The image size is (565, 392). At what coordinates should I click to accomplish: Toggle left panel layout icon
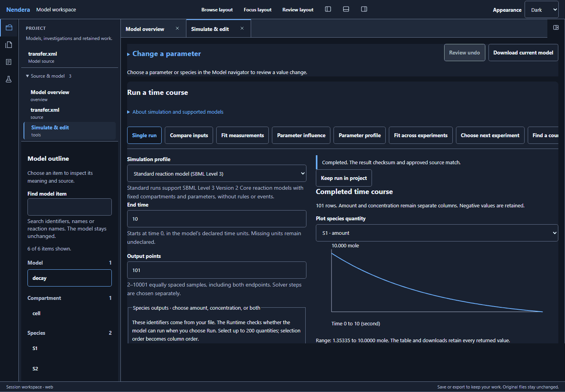click(328, 9)
